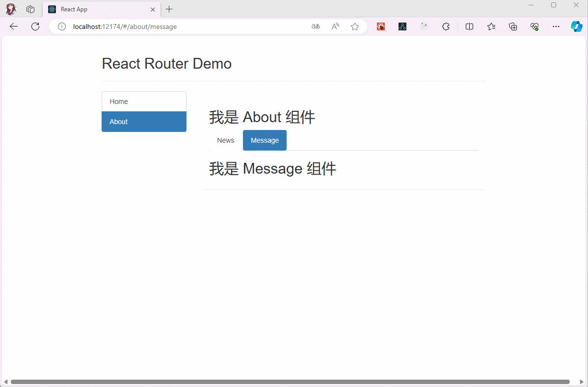Screen dimensions: 588x387
Task: Open the Settings and more menu
Action: [556, 26]
